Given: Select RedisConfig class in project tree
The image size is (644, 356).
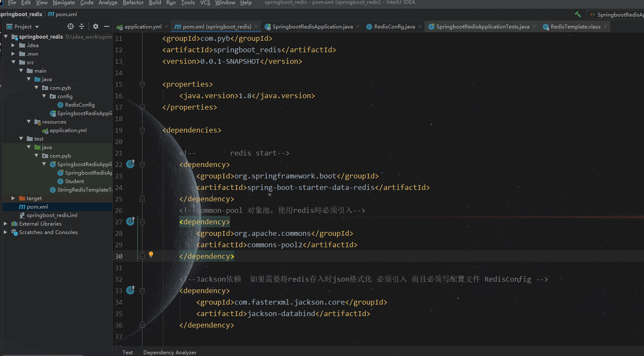Looking at the screenshot, I should 80,105.
